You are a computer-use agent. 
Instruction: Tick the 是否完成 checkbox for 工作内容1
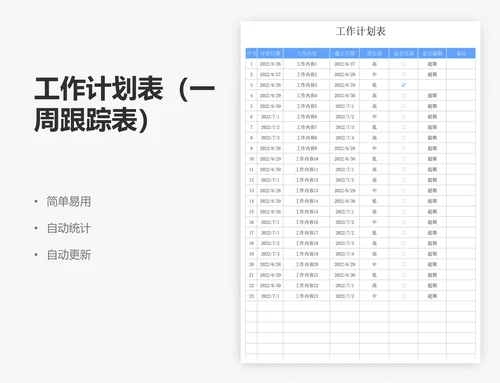[403, 64]
